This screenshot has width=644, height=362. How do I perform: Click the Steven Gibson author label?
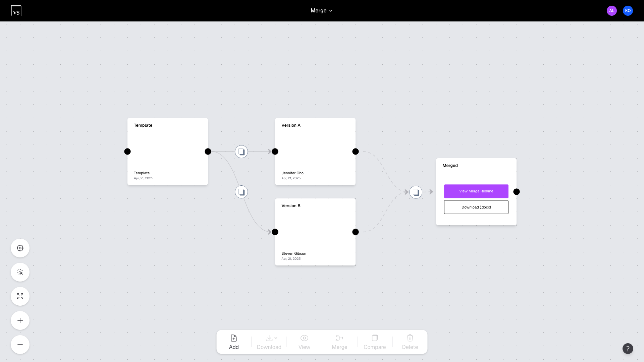[x=294, y=254]
